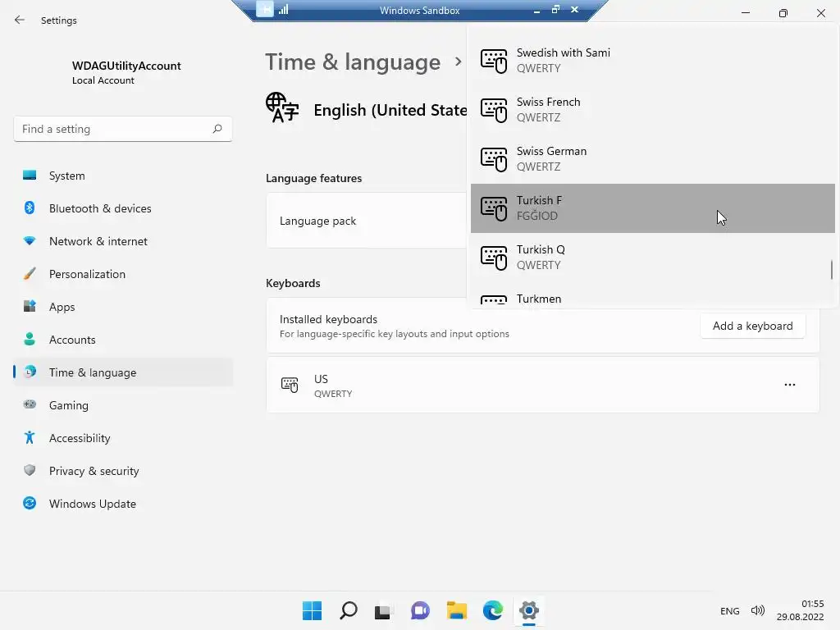Screen dimensions: 840x630
Task: Click the Network wifi icon in sidebar
Action: point(30,241)
